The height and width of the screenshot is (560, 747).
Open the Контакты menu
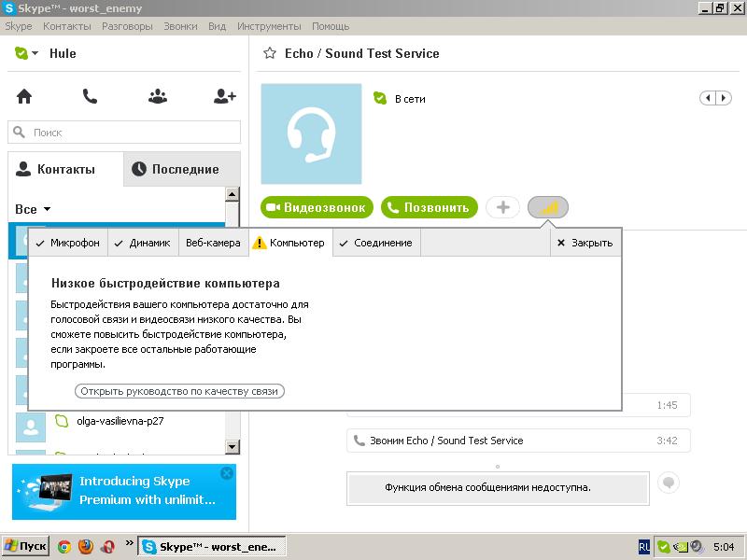pyautogui.click(x=67, y=26)
